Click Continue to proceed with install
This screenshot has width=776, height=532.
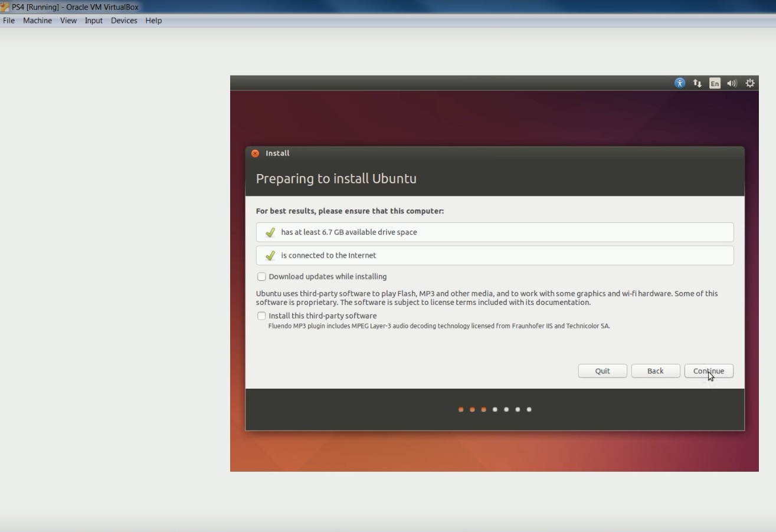coord(709,371)
